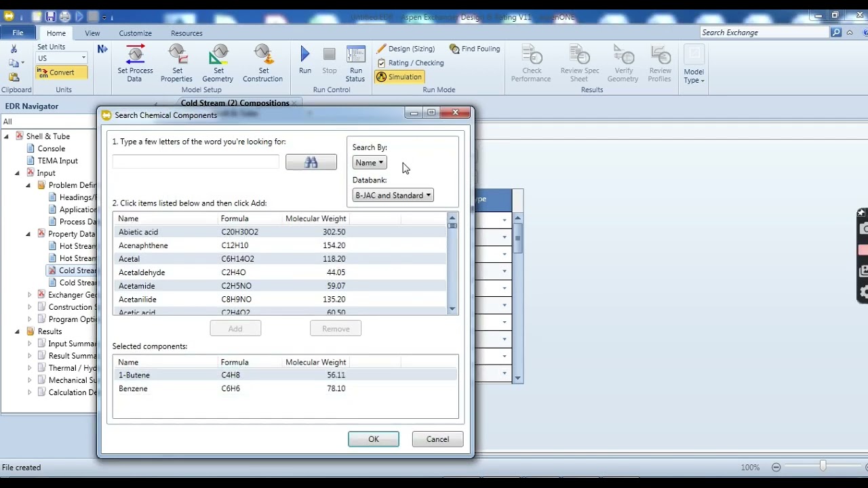The image size is (868, 488).
Task: Select 1-Butene in selected components
Action: point(285,375)
